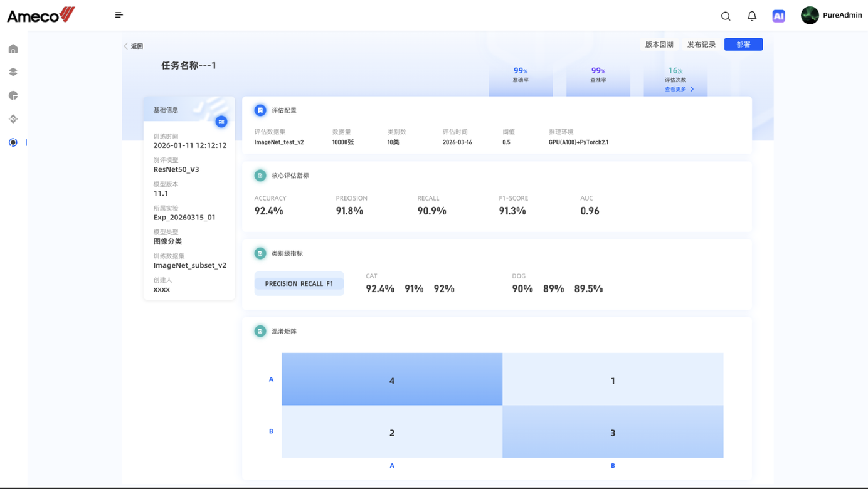This screenshot has height=489, width=868.
Task: Click CAT recall value 91%
Action: coord(414,288)
